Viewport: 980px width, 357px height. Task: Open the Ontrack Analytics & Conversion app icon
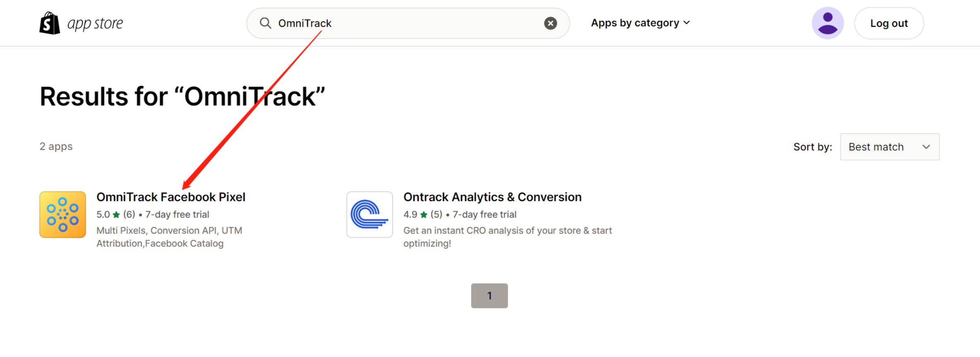[x=369, y=214]
